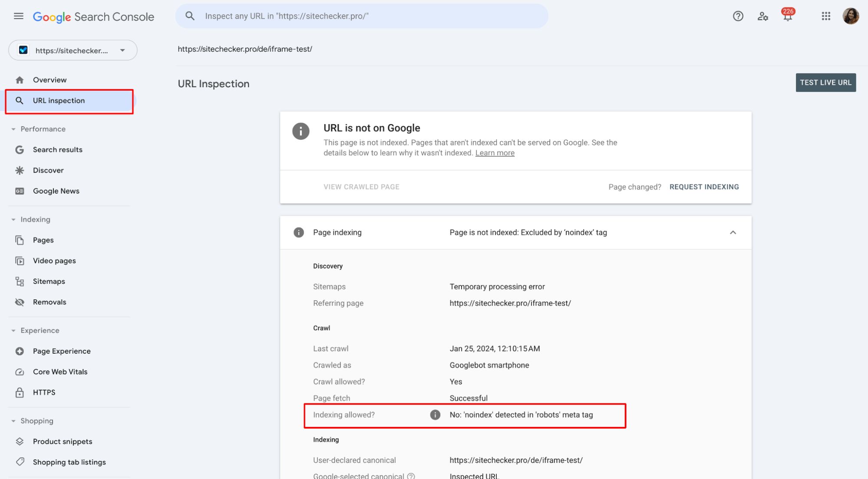Click the Google Search Console logo
This screenshot has height=479, width=868.
tap(93, 16)
